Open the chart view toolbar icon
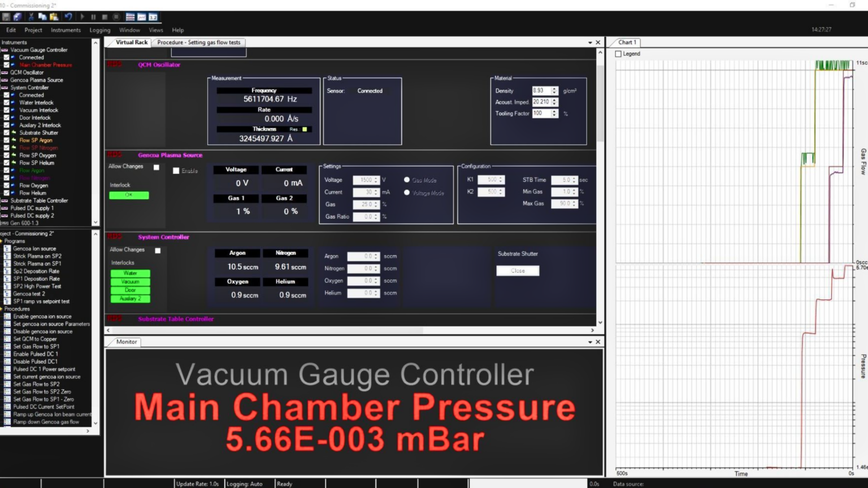Screen dimensions: 868x488 tap(142, 17)
